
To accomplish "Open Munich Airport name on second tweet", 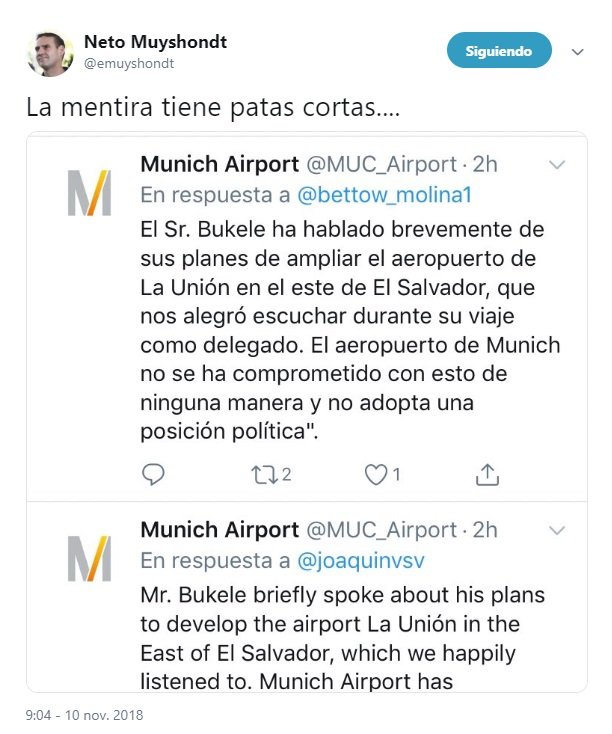I will coord(219,529).
